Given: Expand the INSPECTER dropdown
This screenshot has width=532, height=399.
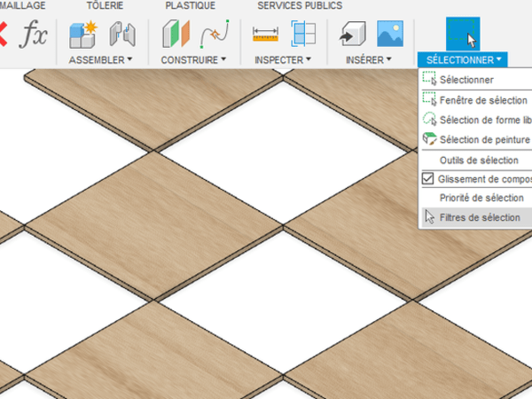Looking at the screenshot, I should 283,60.
